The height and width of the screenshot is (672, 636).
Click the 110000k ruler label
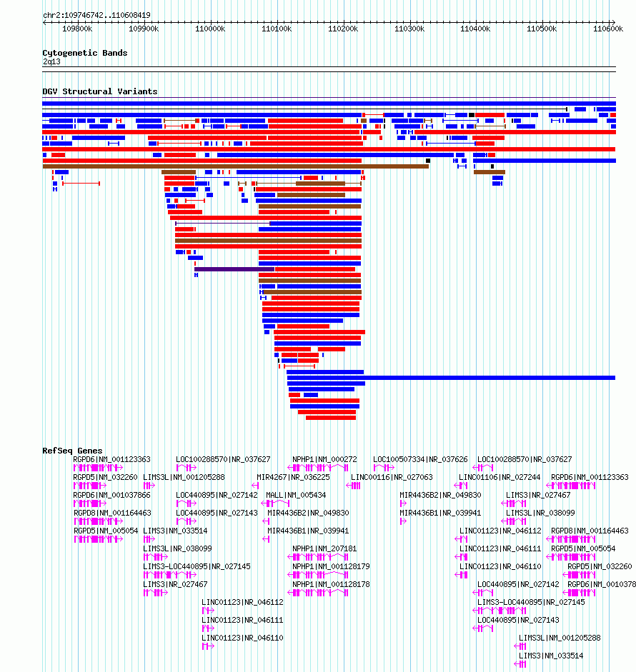coord(210,29)
